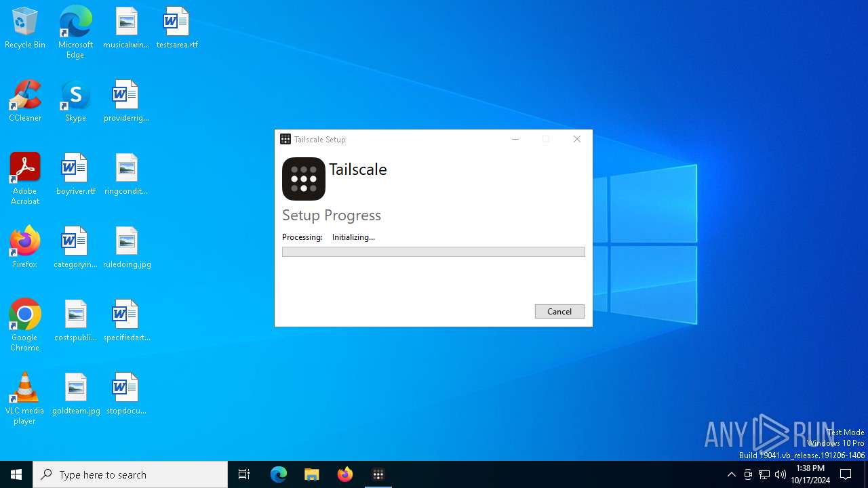Open the Adobe Acrobat desktop shortcut

coord(25,179)
